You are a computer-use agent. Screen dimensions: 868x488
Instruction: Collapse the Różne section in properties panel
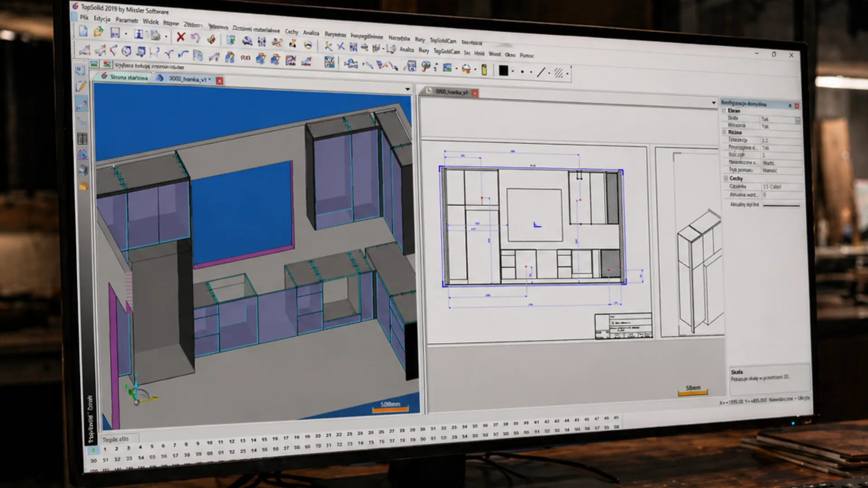[724, 132]
